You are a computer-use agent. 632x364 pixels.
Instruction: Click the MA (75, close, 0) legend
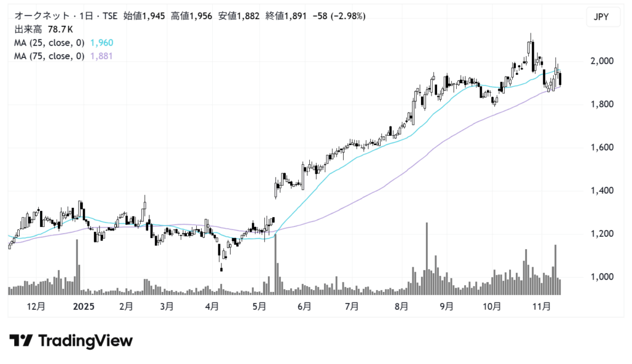coord(49,56)
